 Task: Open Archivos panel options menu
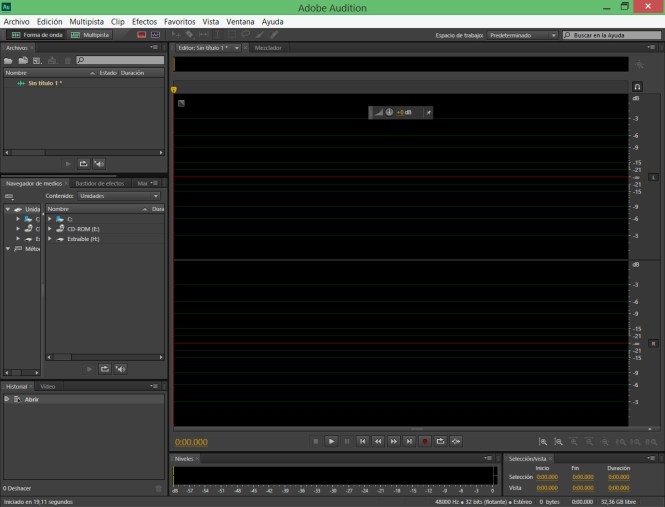154,48
